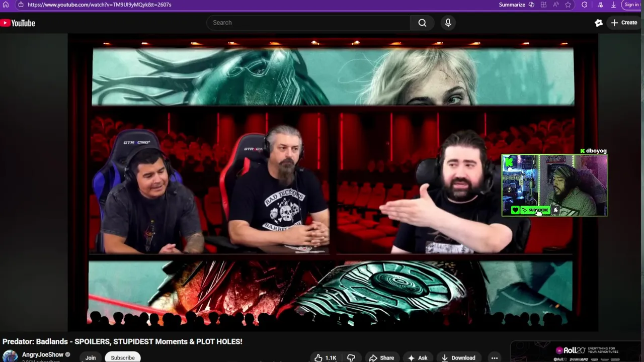
Task: Go to YouTube home via logo
Action: point(18,23)
